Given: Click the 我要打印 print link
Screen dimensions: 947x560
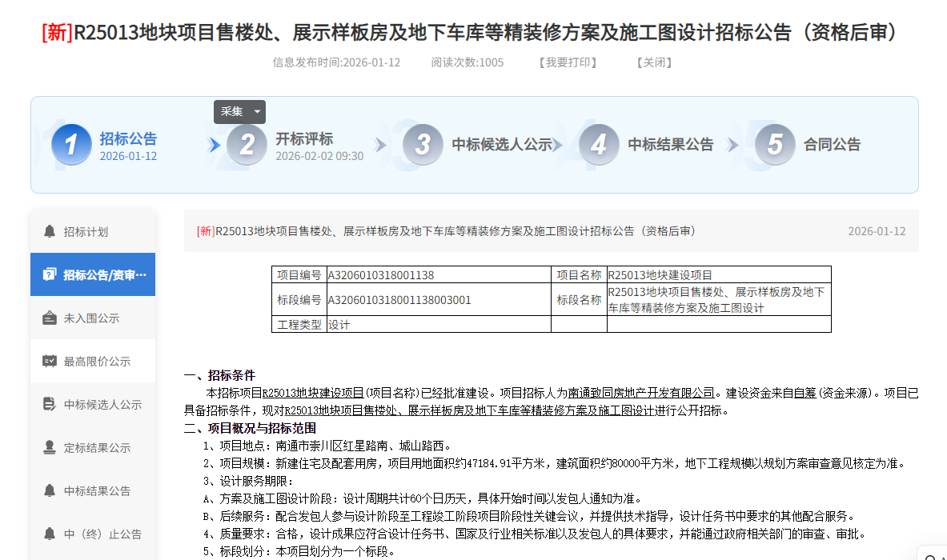Looking at the screenshot, I should click(x=568, y=62).
